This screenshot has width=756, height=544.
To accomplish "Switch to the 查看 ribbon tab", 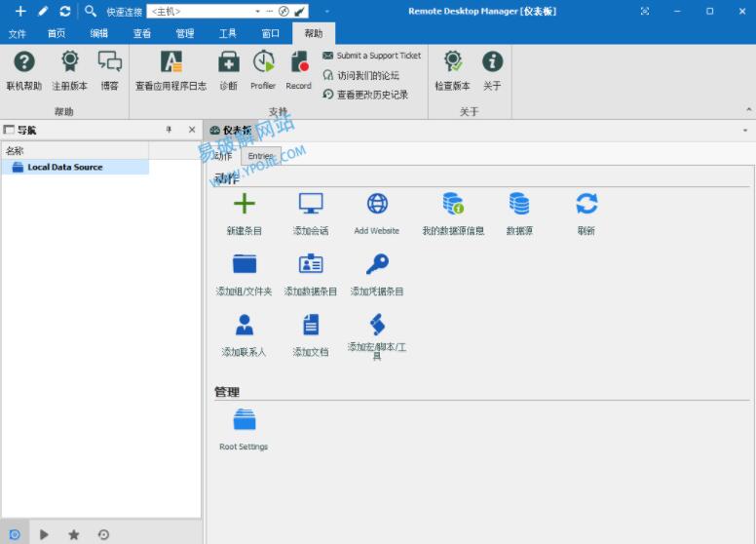I will click(x=142, y=33).
